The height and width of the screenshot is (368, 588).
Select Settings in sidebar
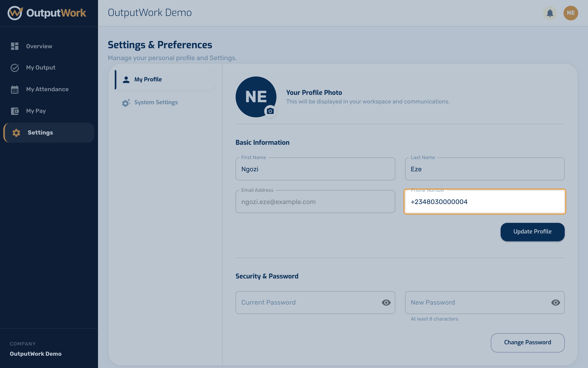[x=49, y=133]
